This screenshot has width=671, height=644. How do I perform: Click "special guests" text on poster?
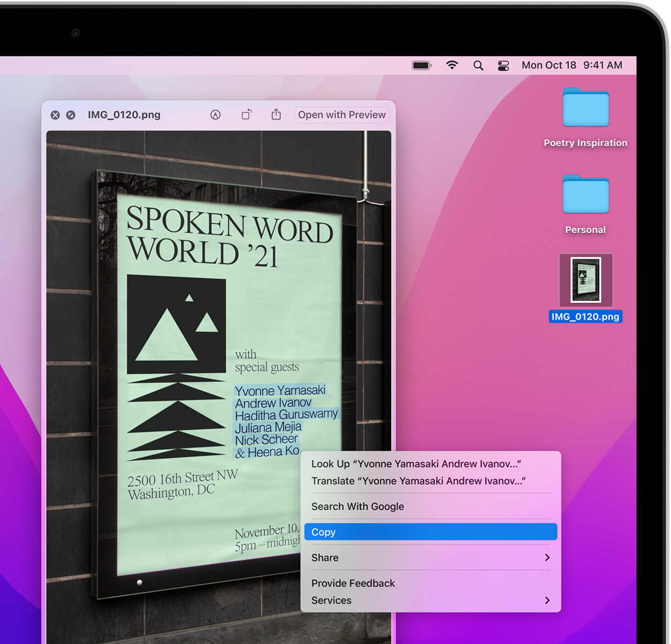click(x=266, y=367)
